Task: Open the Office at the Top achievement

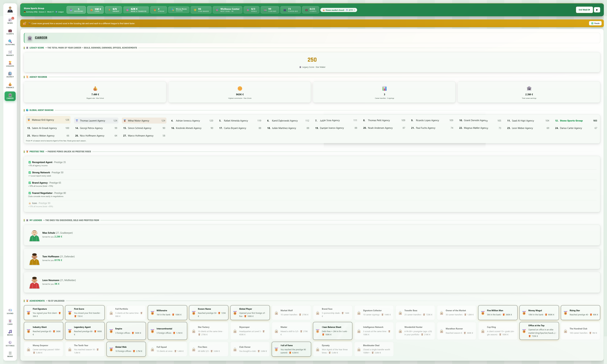Action: click(539, 331)
